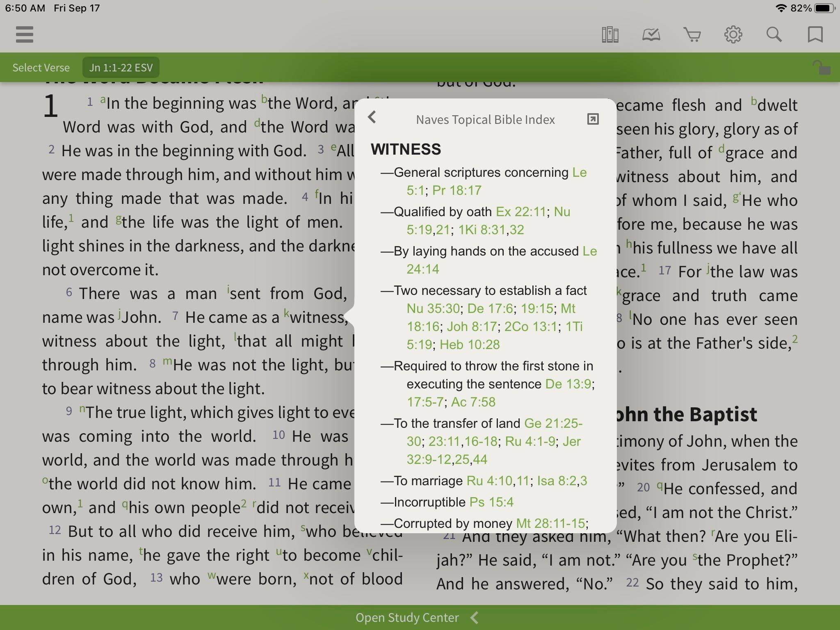
Task: Open the Pr 18:17 reference link
Action: point(457,190)
